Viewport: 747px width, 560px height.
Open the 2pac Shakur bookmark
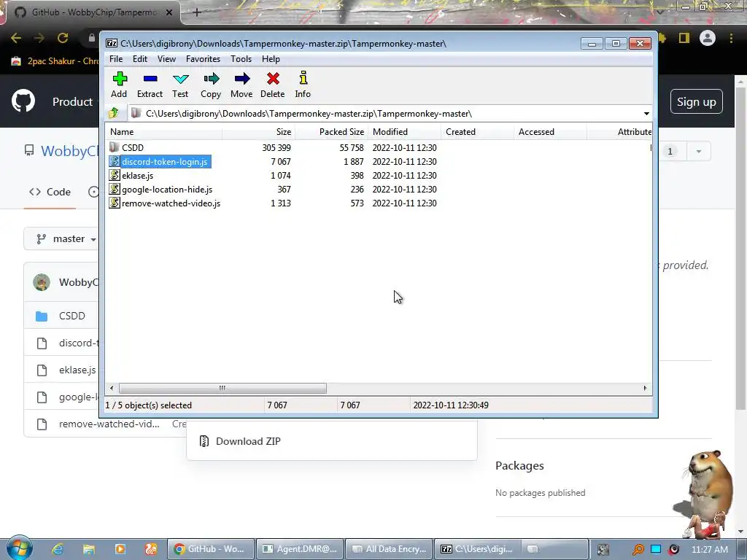[x=55, y=61]
